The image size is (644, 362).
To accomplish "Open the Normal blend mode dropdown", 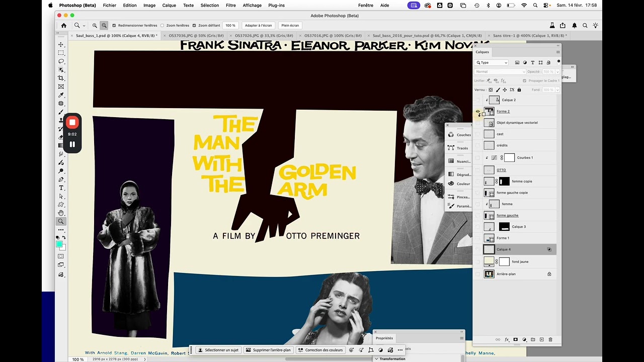I will coord(500,71).
